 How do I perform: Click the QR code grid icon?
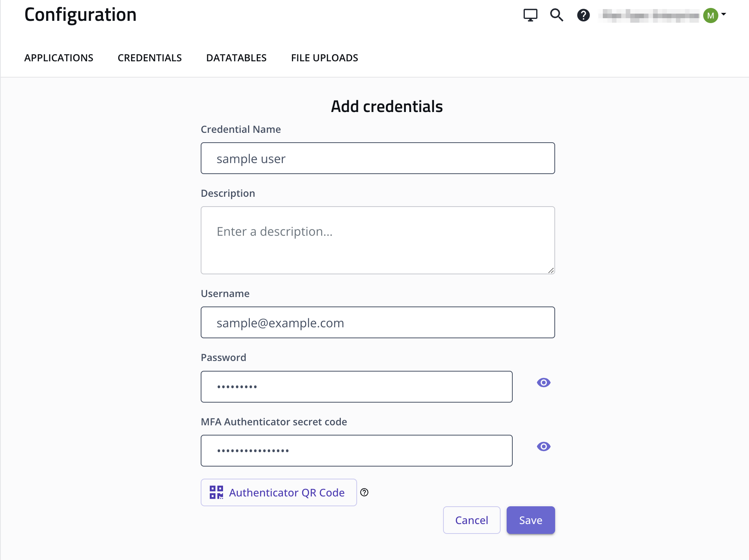click(216, 492)
